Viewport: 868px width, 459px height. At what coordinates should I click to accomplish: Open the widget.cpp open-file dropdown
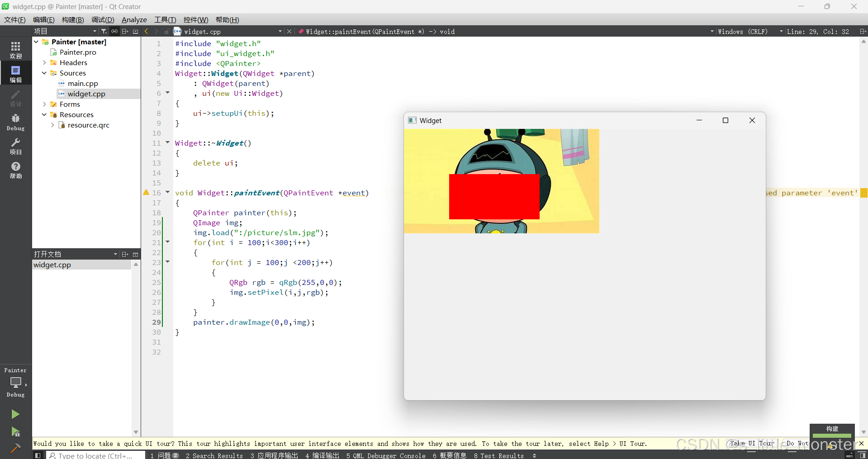point(280,31)
